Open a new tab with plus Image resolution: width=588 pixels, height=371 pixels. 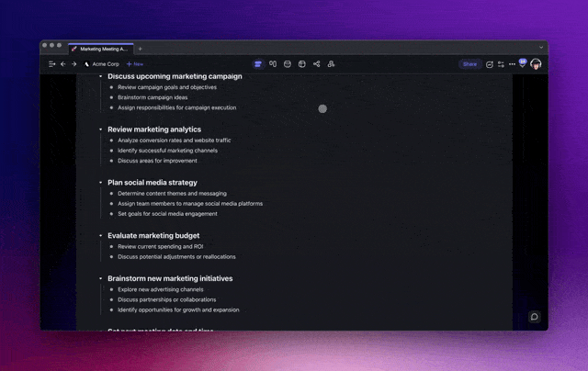coord(141,49)
